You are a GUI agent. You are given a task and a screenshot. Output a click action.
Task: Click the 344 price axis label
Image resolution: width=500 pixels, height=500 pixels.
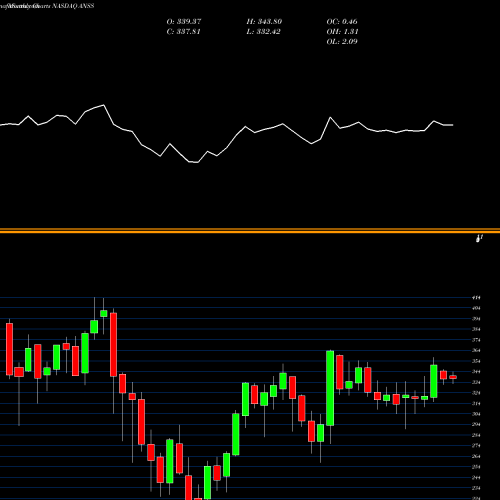[476, 372]
